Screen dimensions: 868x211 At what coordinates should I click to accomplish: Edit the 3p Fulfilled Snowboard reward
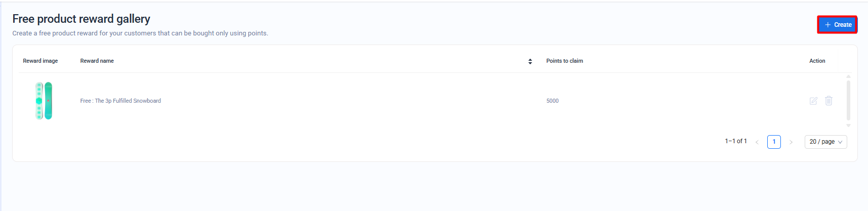coord(813,101)
